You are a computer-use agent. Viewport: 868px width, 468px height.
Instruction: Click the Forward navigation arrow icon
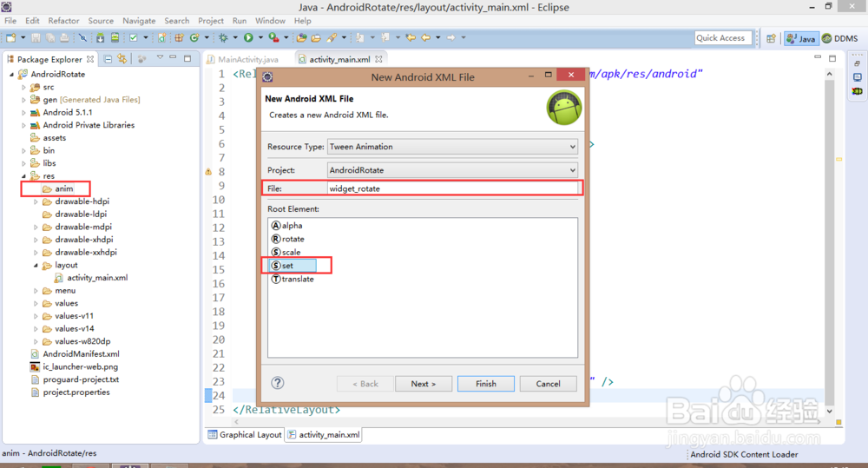coord(451,37)
